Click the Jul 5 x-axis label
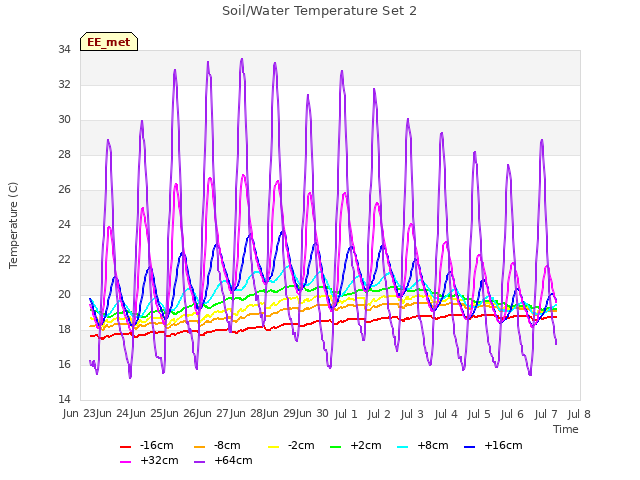 coord(479,414)
